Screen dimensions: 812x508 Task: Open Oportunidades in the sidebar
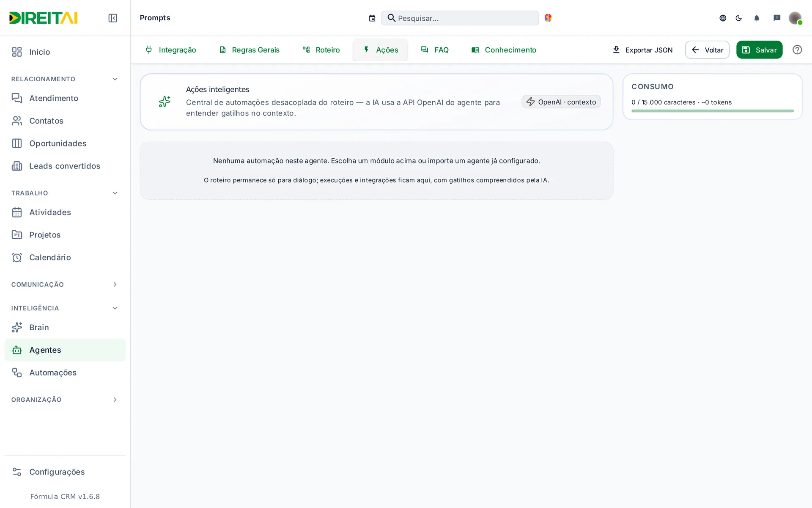(65, 144)
